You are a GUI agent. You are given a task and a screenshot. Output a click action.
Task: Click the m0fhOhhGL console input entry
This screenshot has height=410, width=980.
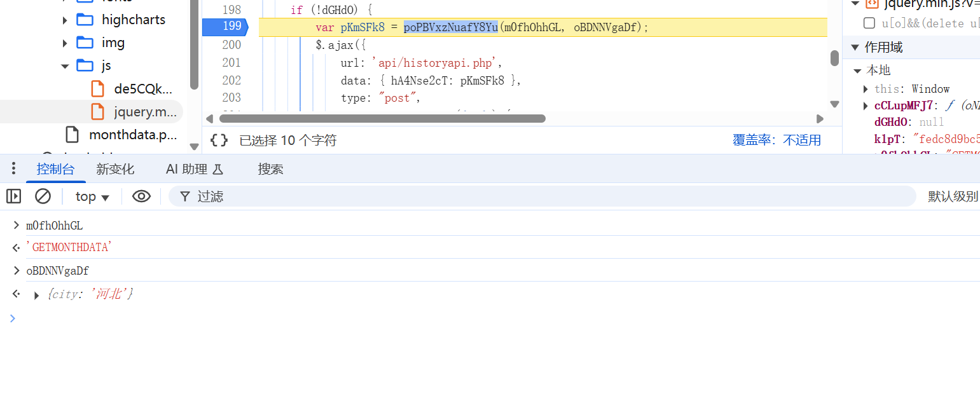[x=55, y=226]
